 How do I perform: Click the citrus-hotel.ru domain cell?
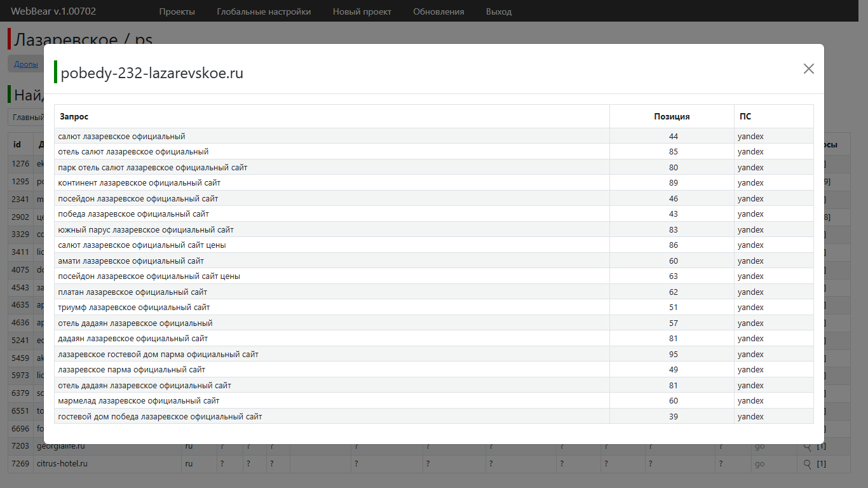coord(62,464)
